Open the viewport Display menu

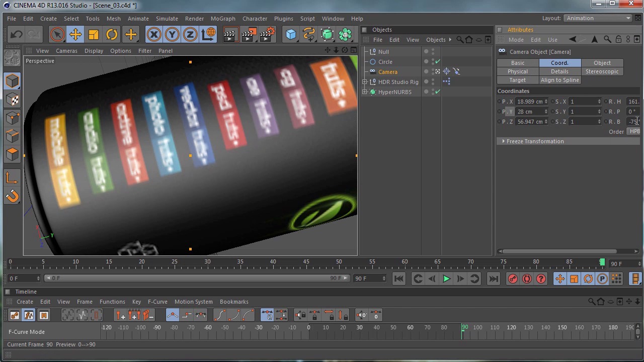[x=94, y=51]
